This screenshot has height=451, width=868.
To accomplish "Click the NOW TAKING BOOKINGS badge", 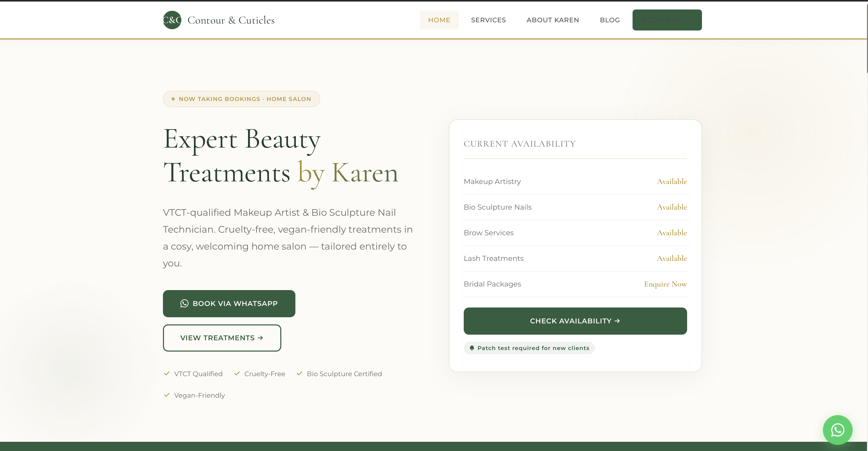I will 241,99.
